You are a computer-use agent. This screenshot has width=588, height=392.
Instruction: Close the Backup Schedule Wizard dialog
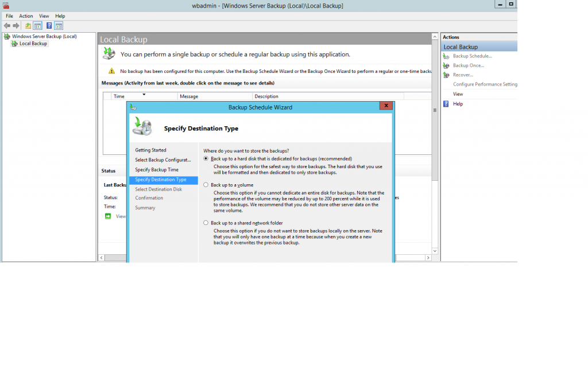click(x=386, y=106)
